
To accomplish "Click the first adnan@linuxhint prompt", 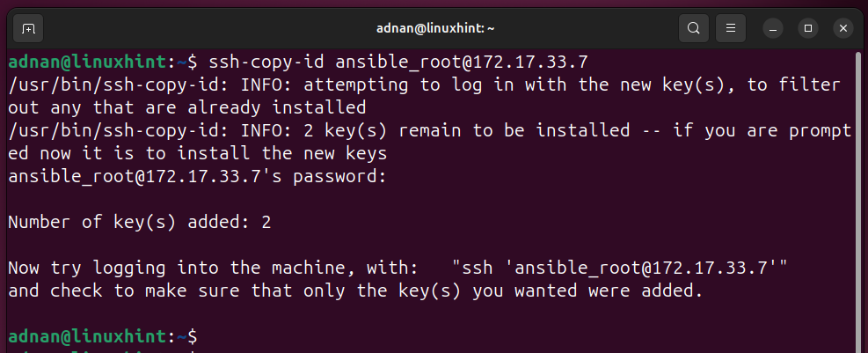I will [102, 62].
